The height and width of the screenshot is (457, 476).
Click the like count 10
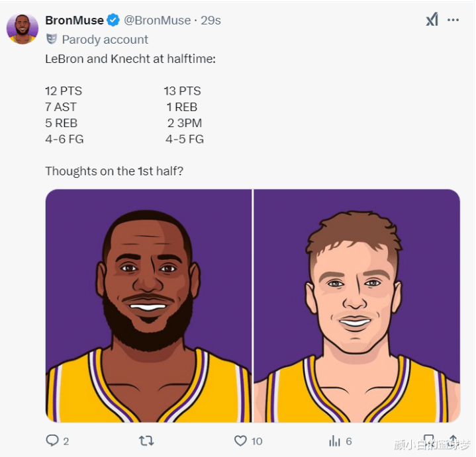click(x=257, y=441)
